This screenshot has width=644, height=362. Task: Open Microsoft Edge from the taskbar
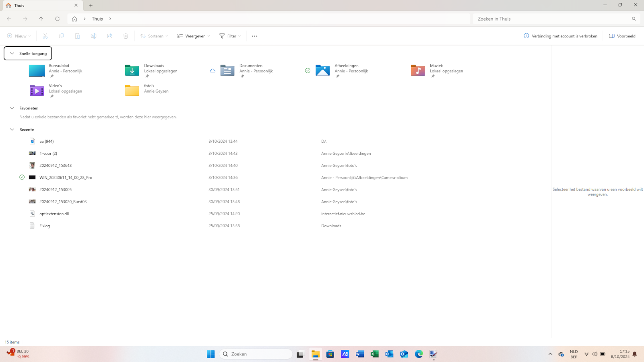point(419,354)
